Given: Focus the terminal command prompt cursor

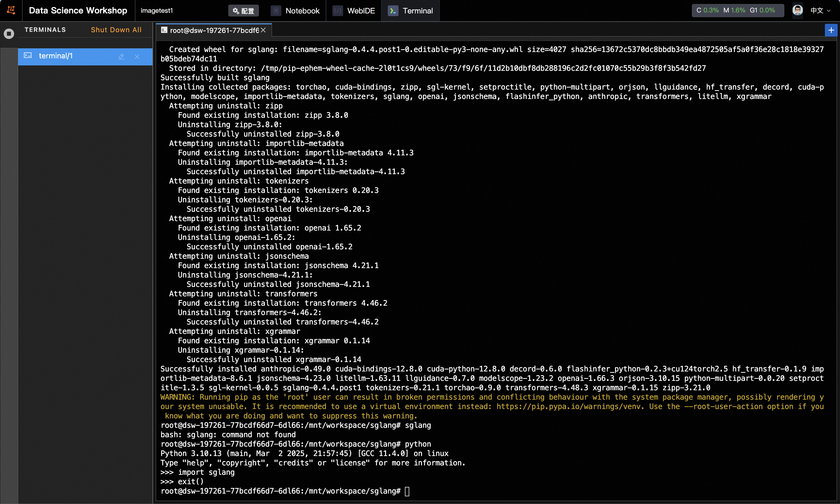Looking at the screenshot, I should (407, 491).
